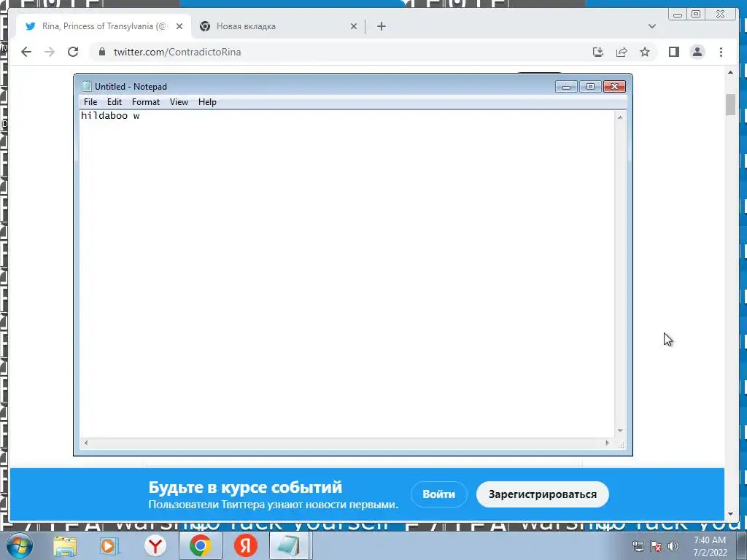The height and width of the screenshot is (560, 747).
Task: Click Notepad vertical scroll up arrow
Action: point(620,117)
